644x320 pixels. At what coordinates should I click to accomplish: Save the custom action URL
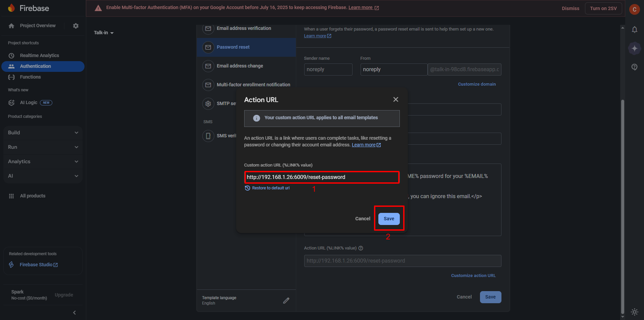389,218
